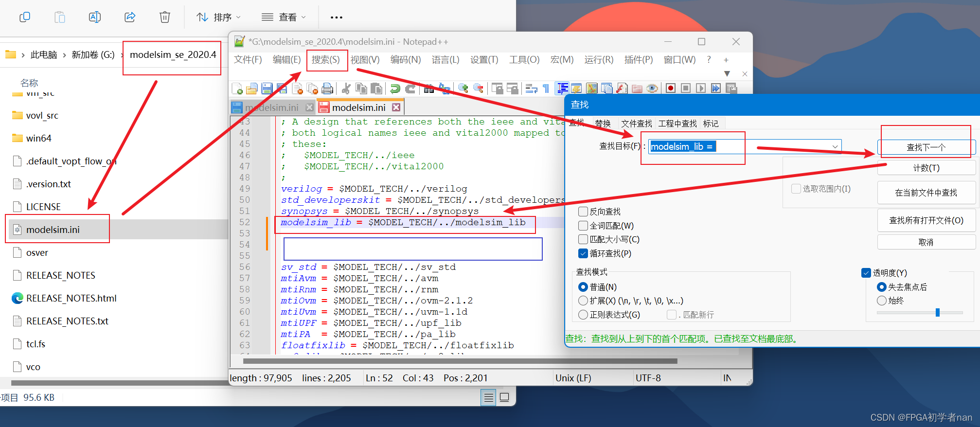The image size is (980, 427).
Task: Click the Playback macro icon
Action: [x=701, y=89]
